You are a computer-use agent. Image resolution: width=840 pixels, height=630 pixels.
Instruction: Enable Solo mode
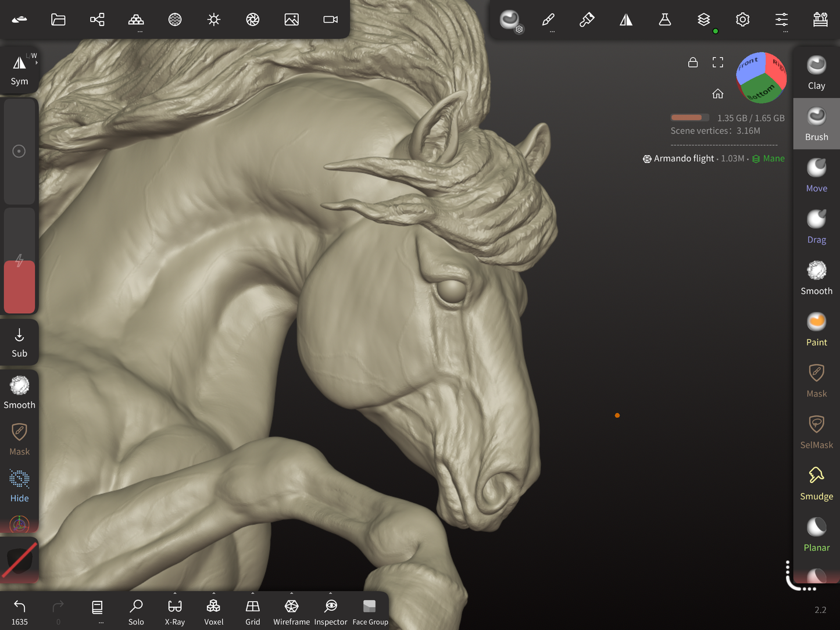point(136,612)
